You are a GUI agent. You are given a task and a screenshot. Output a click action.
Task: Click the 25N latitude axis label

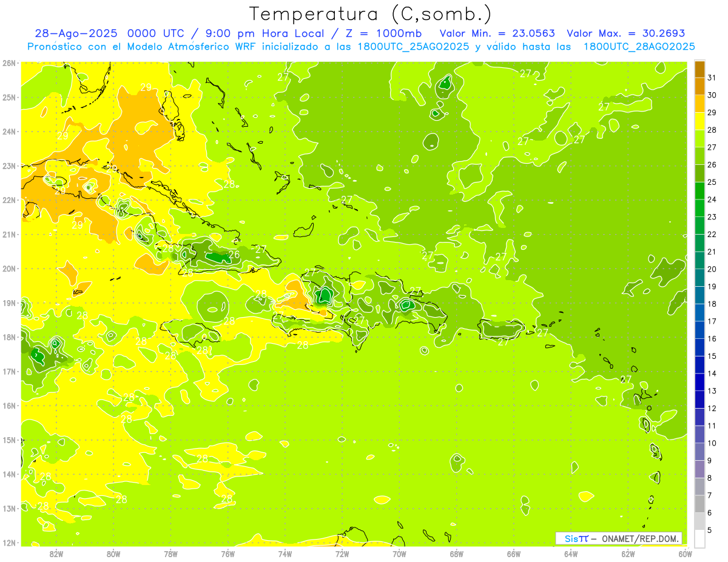(x=9, y=97)
